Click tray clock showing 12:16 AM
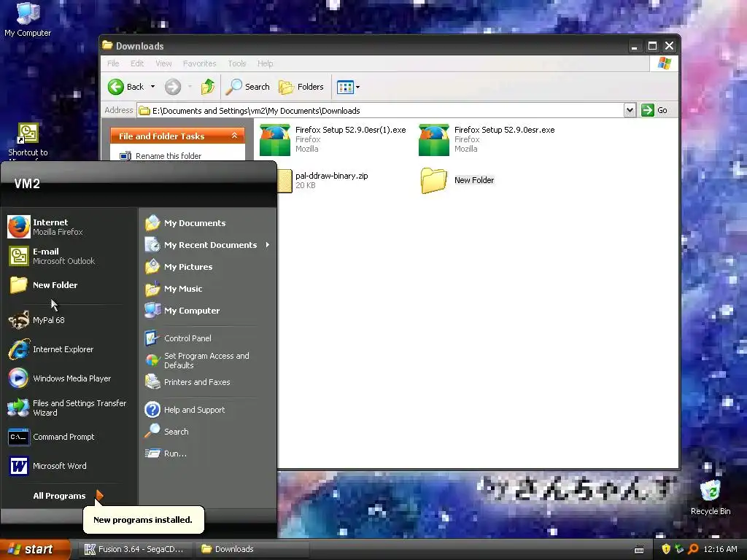The height and width of the screenshot is (560, 747). 720,549
